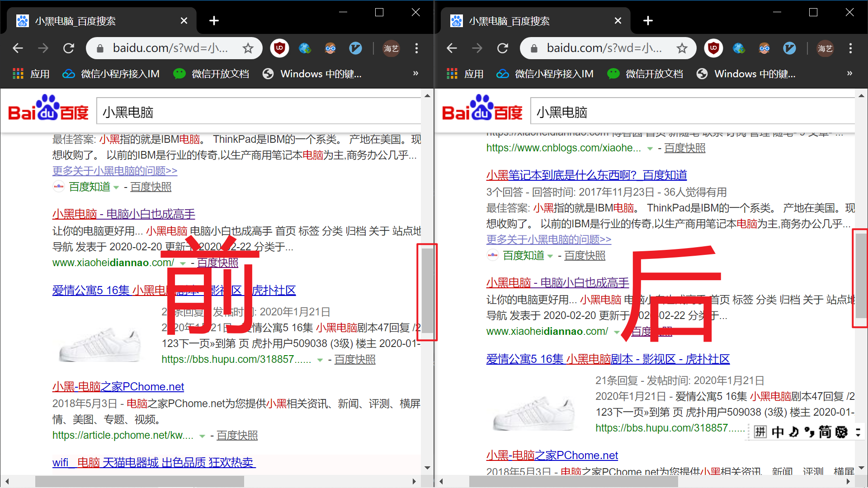Toggle the bookmark star in the address bar
Viewport: 868px width, 488px height.
(x=248, y=48)
